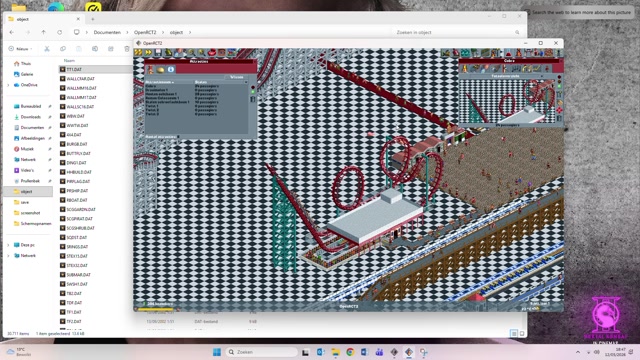Sort attractions list by name column header
Viewport: 640px width, 360px height.
(169, 82)
